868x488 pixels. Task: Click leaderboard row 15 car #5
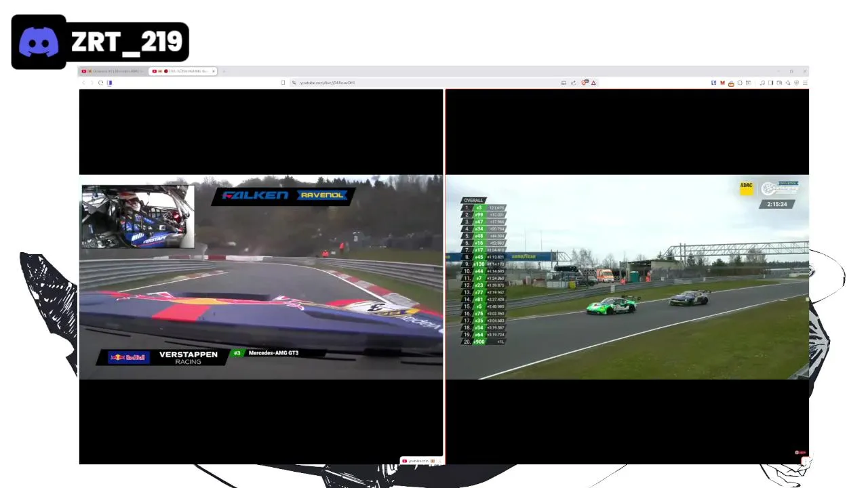click(x=484, y=306)
